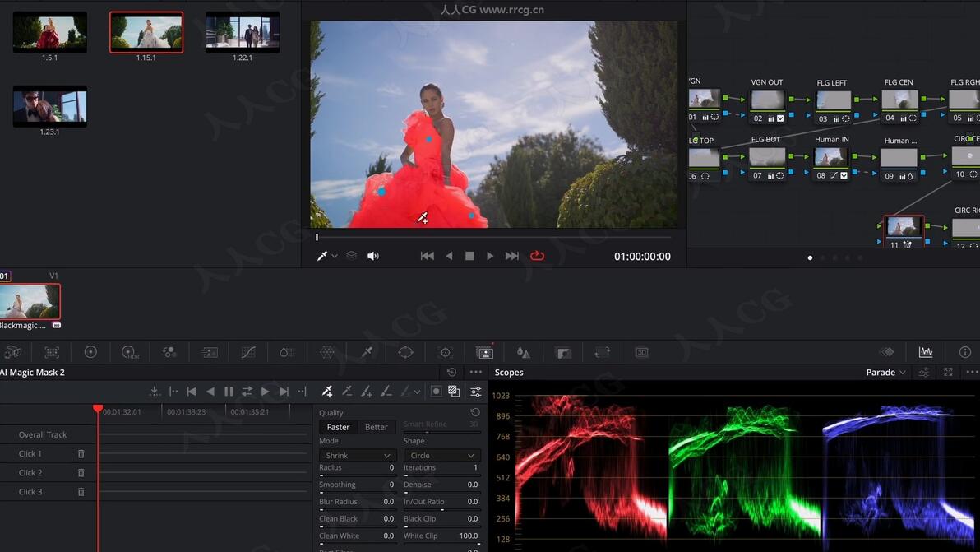This screenshot has height=552, width=980.
Task: Open the Tracker palette
Action: [445, 353]
